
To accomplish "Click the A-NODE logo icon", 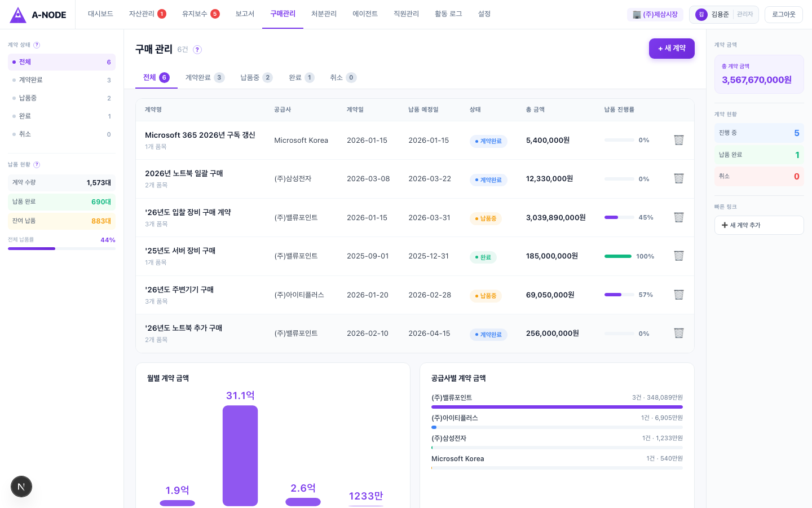I will click(x=18, y=15).
